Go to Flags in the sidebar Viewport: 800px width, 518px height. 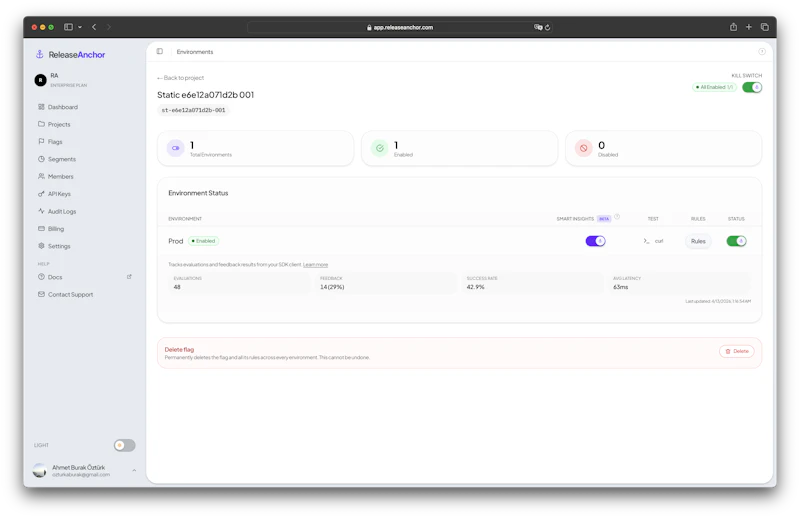coord(51,142)
